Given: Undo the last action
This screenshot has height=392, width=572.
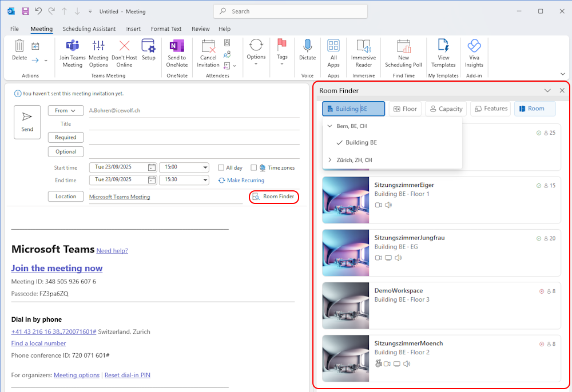Looking at the screenshot, I should coord(38,11).
